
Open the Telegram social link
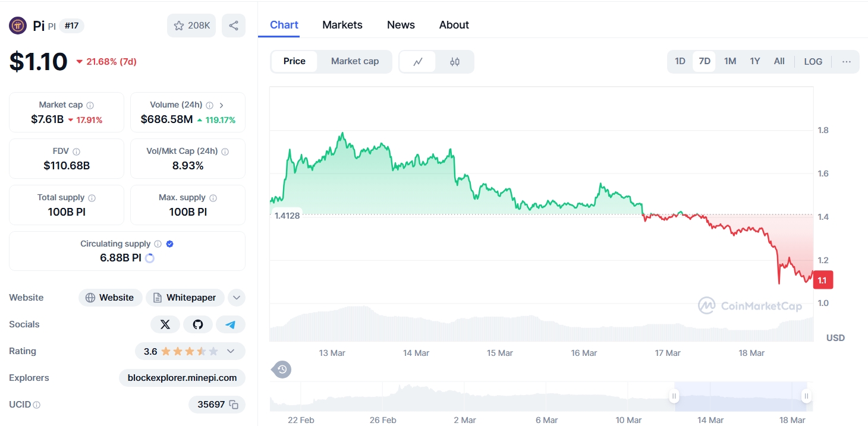tap(231, 324)
